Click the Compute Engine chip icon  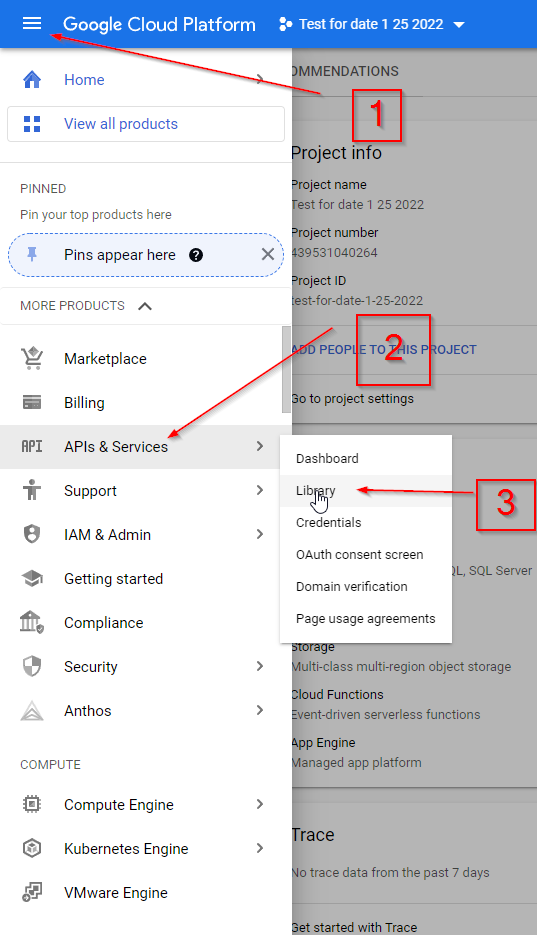coord(32,804)
